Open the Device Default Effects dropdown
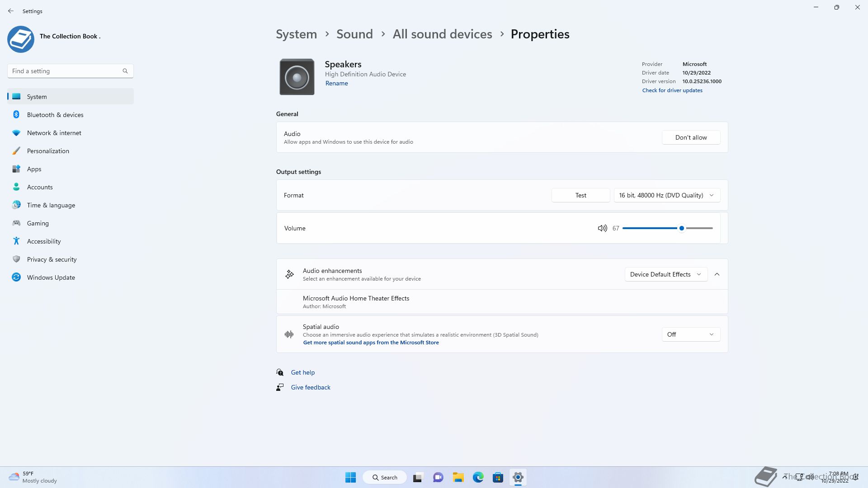868x488 pixels. point(666,274)
